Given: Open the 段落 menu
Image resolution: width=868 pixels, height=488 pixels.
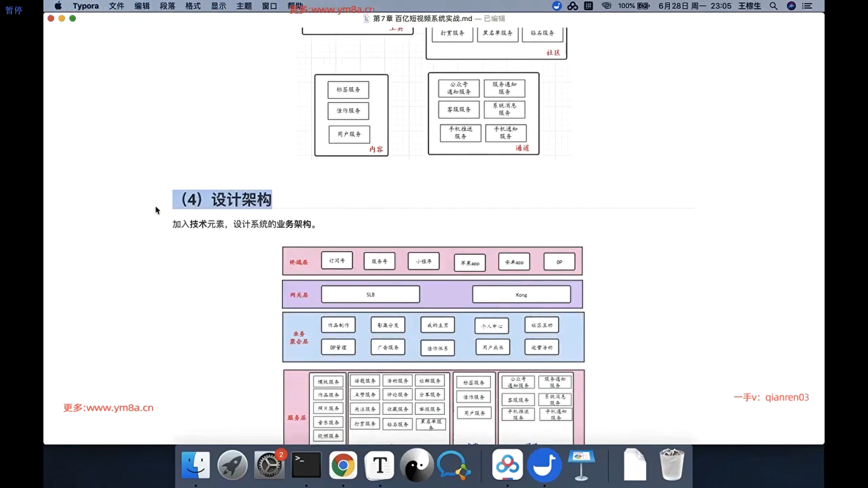Looking at the screenshot, I should coord(167,6).
